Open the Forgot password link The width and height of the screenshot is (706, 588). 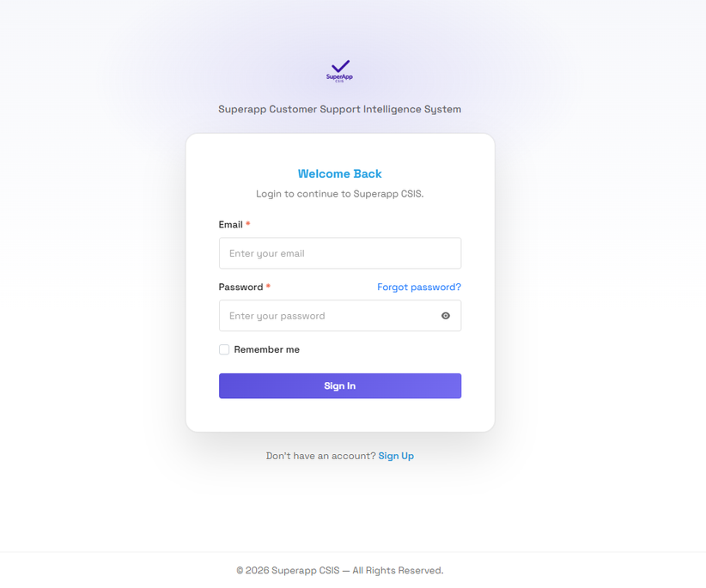tap(419, 287)
